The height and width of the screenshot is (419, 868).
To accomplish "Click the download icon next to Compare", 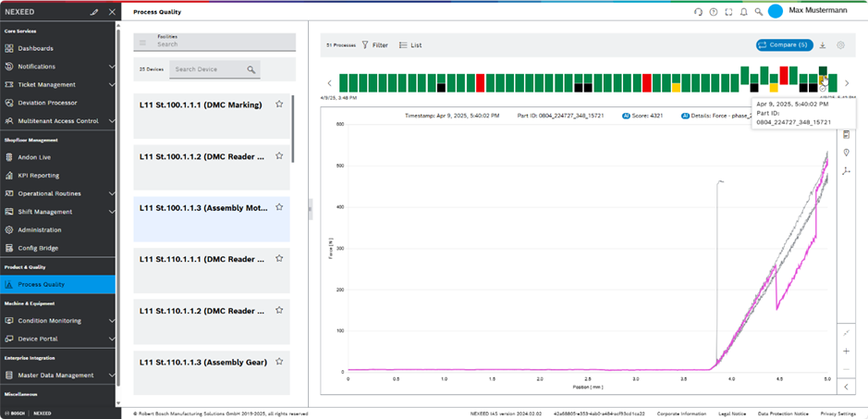I will click(823, 44).
